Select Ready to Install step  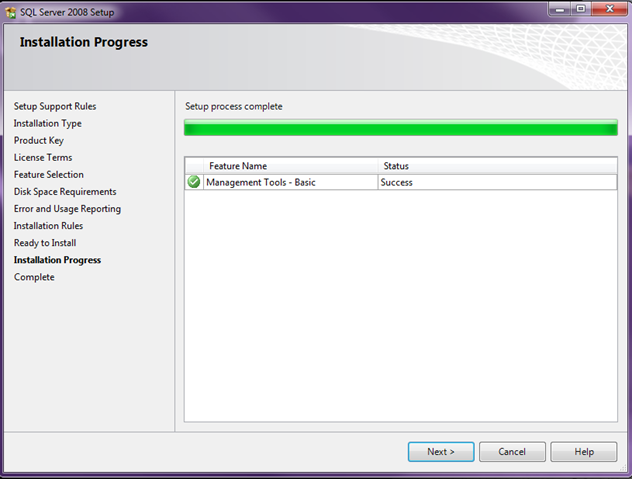tap(45, 243)
